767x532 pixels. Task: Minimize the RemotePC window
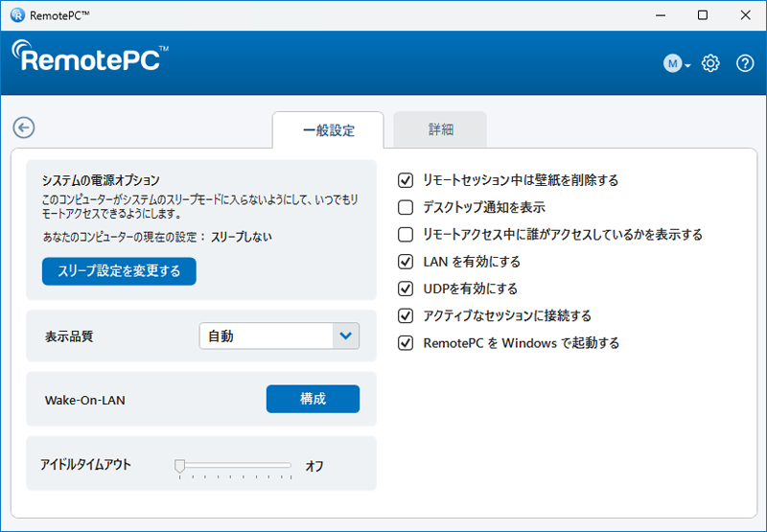pos(661,15)
